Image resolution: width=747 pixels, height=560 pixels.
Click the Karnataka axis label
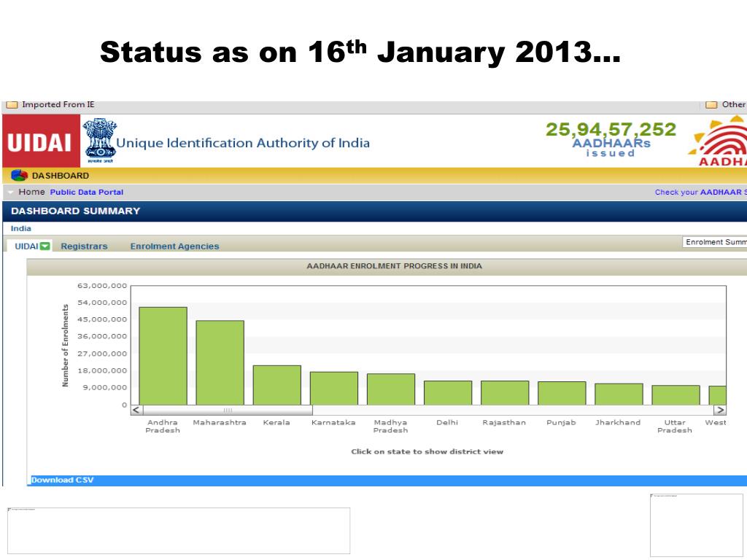tap(333, 422)
